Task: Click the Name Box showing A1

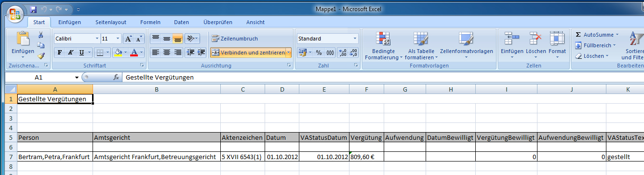Action: point(42,77)
